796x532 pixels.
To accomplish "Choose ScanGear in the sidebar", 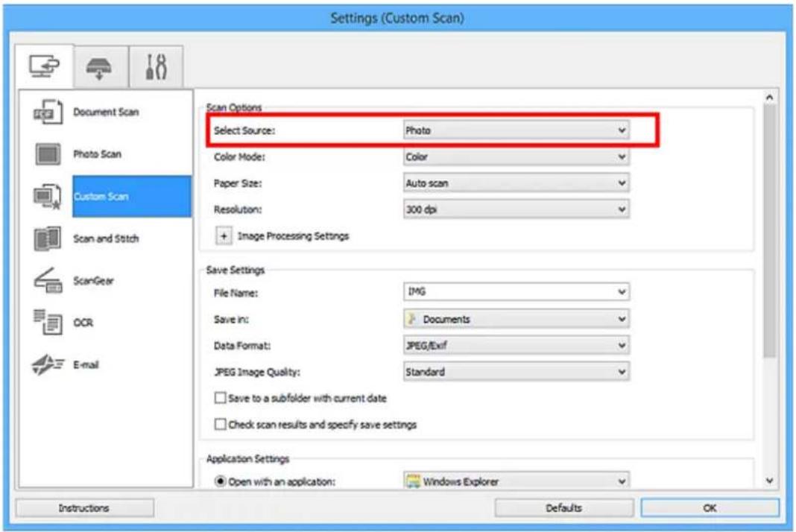I will 93,281.
